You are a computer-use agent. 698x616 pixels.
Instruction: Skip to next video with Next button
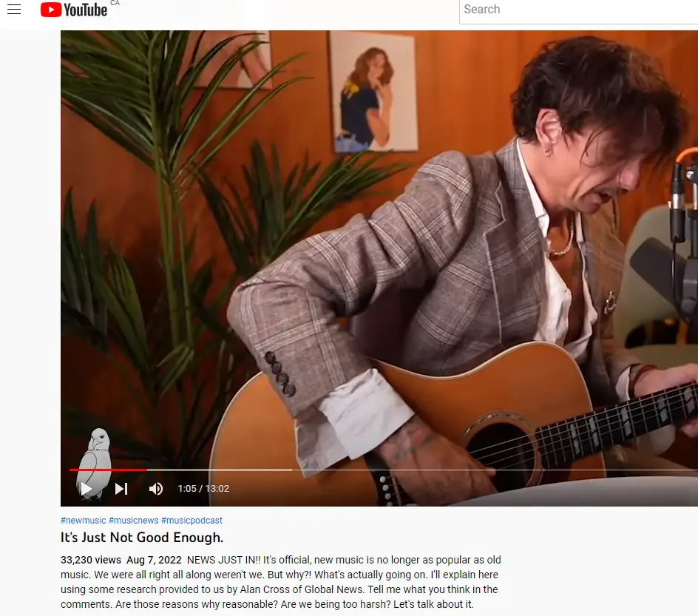pyautogui.click(x=121, y=489)
